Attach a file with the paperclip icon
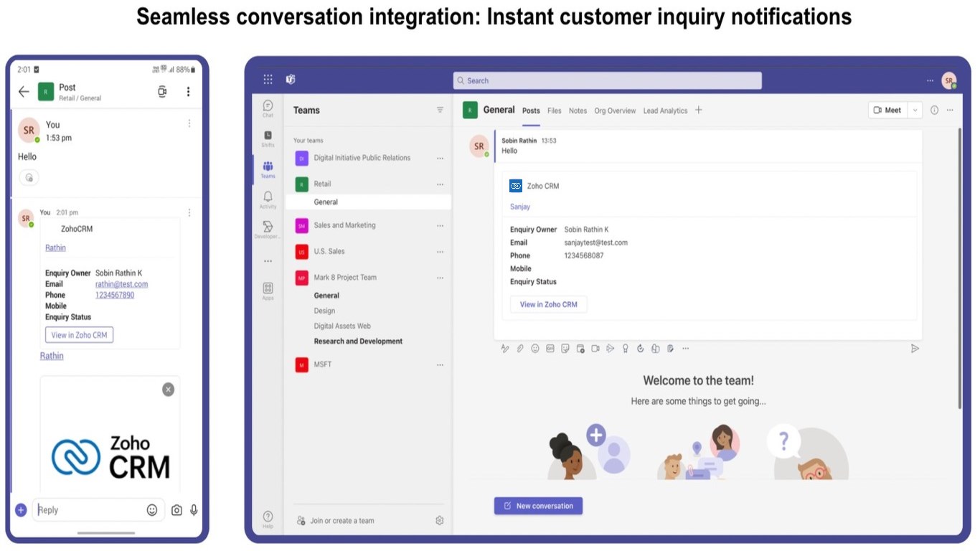The image size is (980, 551). click(520, 349)
